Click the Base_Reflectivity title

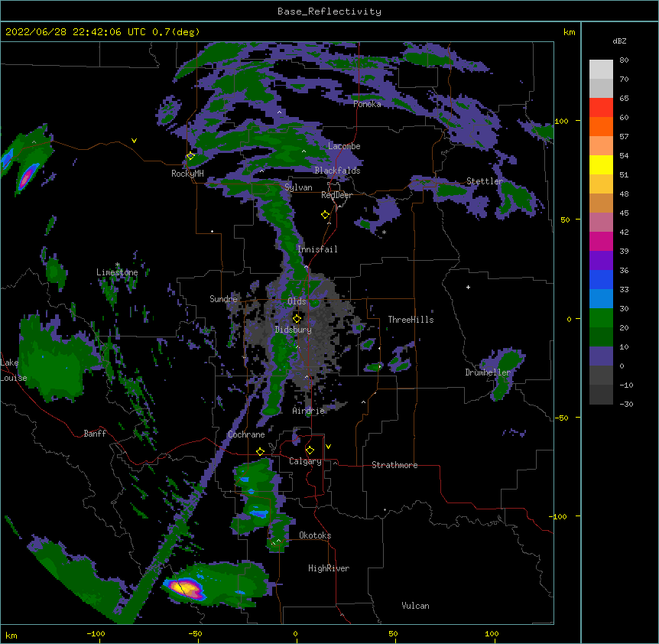329,11
